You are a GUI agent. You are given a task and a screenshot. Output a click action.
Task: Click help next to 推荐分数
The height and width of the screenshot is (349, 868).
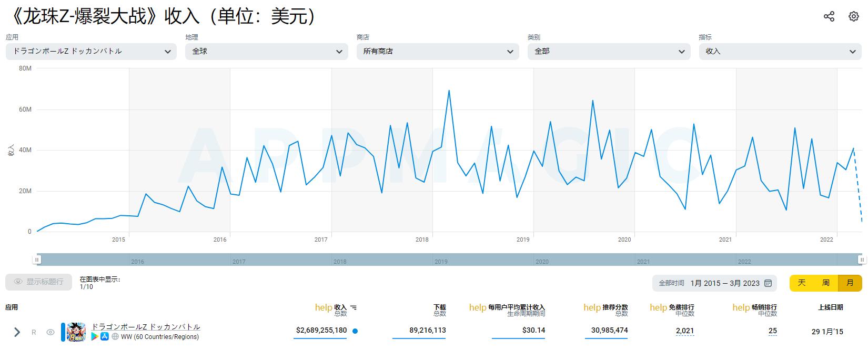tap(592, 307)
